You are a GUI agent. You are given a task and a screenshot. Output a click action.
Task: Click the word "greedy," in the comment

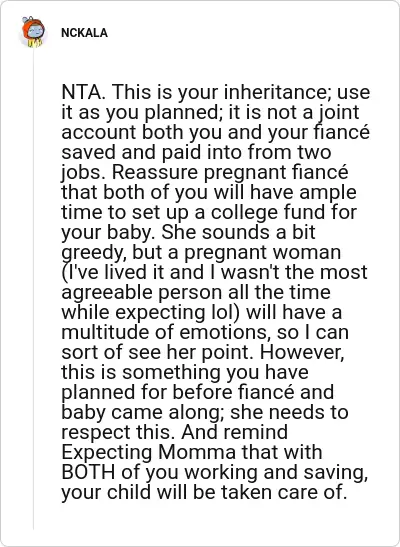[94, 253]
